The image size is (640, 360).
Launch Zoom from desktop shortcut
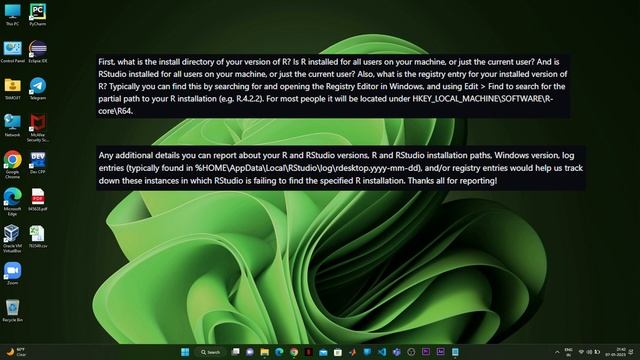tap(13, 273)
